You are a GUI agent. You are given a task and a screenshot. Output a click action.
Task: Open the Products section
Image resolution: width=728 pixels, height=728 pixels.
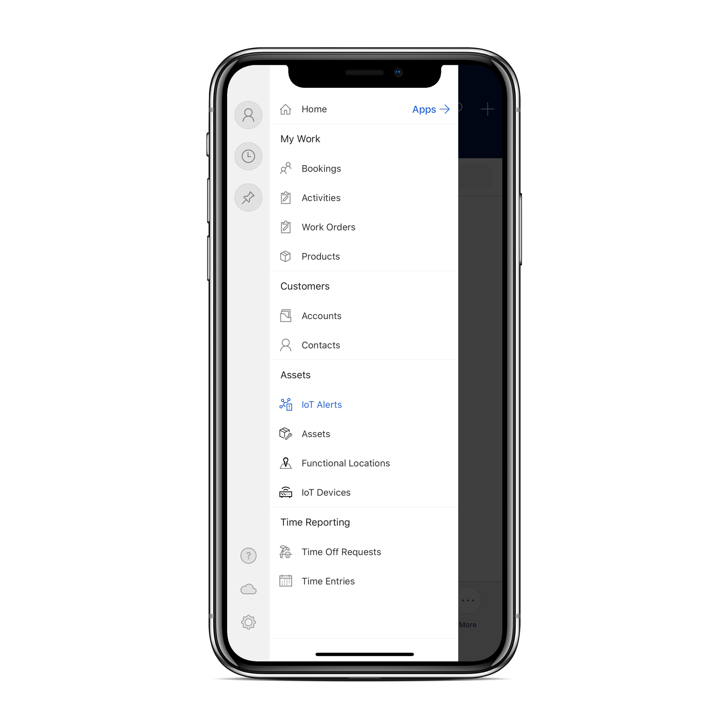320,256
